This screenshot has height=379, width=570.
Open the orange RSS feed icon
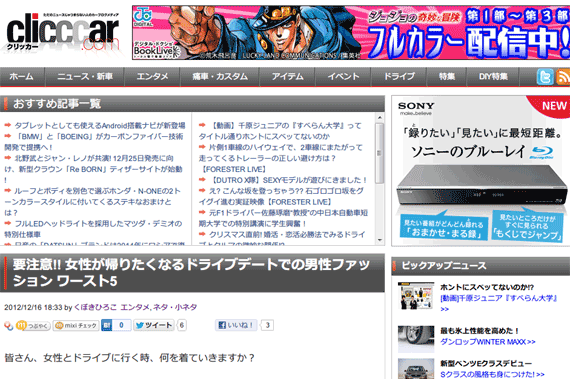coord(563,77)
